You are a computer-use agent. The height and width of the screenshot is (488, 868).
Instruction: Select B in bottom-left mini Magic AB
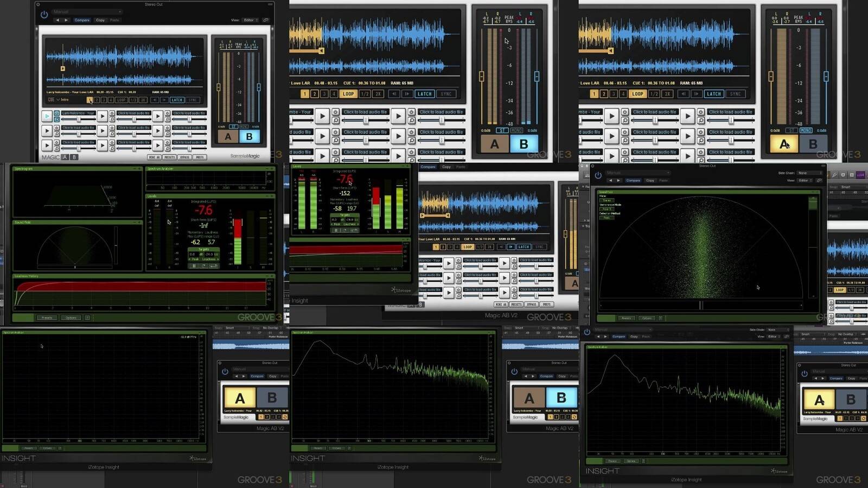pyautogui.click(x=272, y=398)
